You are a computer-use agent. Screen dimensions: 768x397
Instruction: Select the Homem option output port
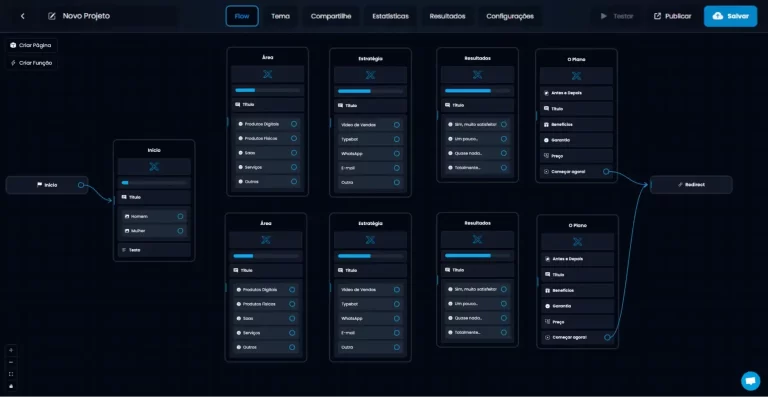[x=180, y=216]
